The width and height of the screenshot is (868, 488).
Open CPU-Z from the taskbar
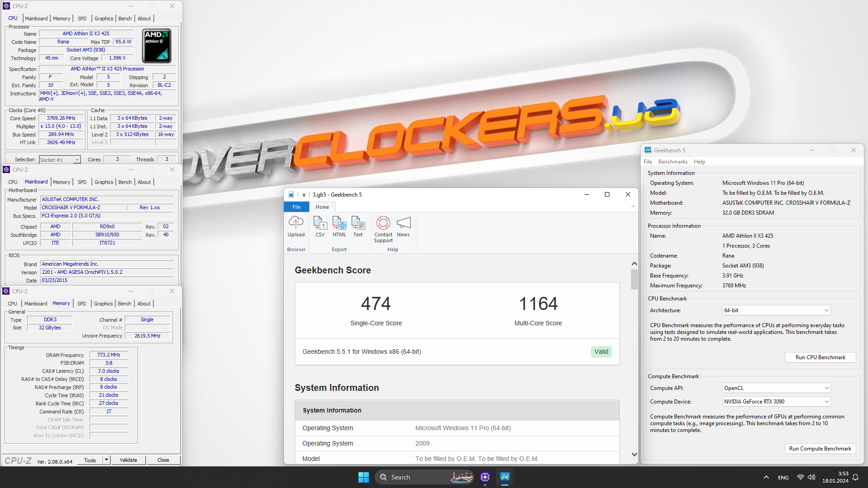(485, 477)
